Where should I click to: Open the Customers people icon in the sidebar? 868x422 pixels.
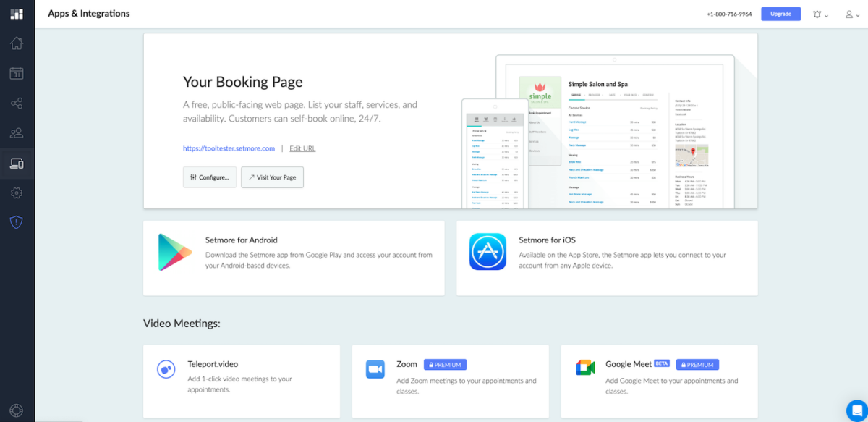[17, 132]
